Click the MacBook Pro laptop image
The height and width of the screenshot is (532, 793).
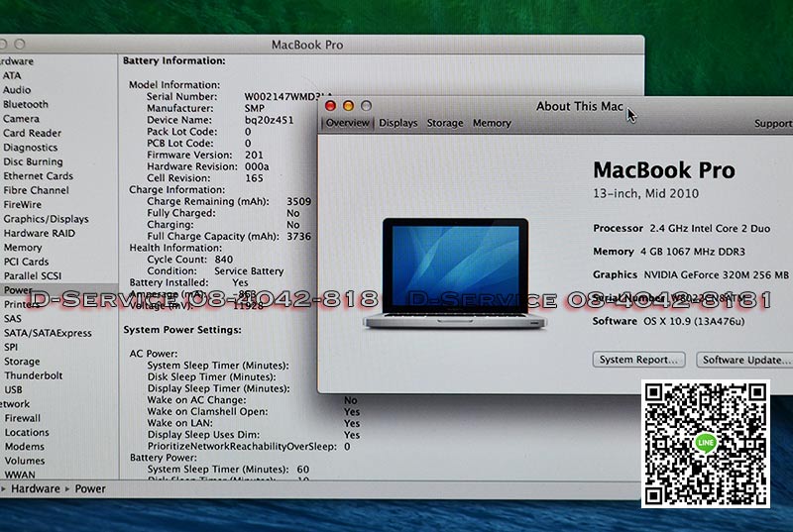455,273
